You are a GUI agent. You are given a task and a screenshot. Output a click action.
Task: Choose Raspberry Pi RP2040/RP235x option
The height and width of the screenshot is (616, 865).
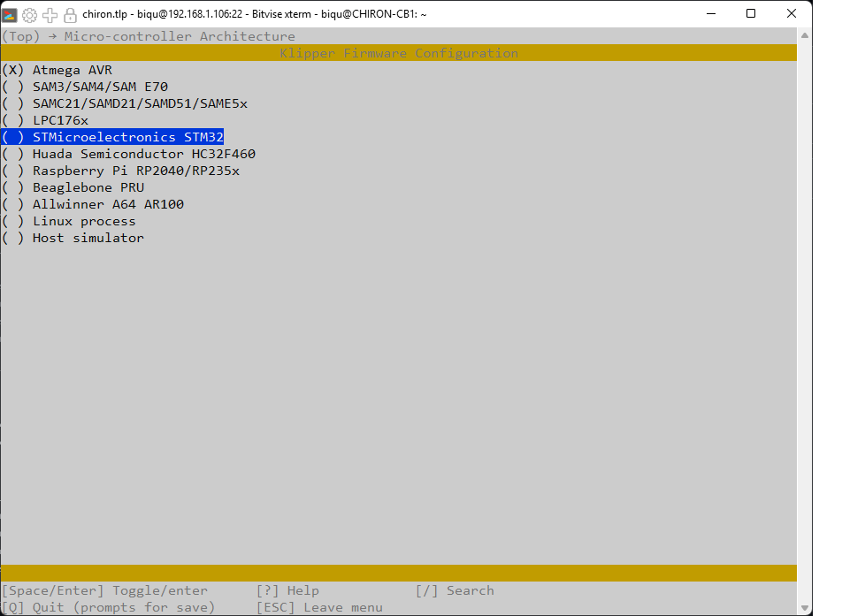click(x=121, y=171)
